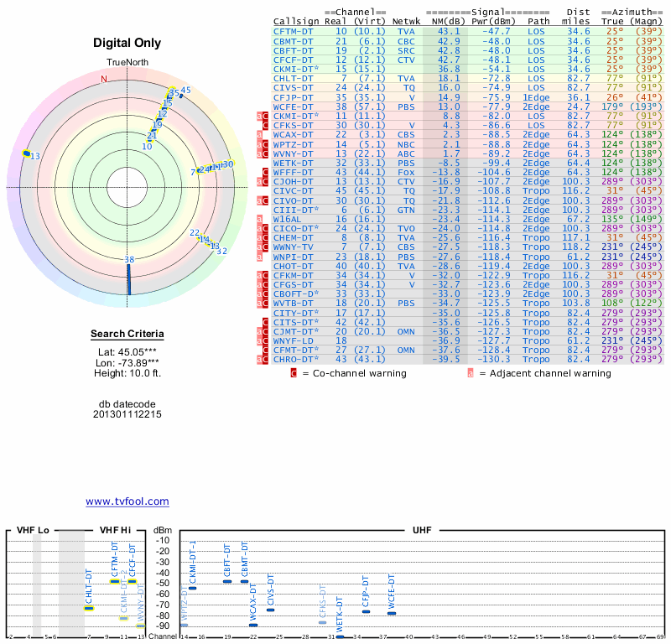Click the NM(dB) column header
The width and height of the screenshot is (671, 644).
[448, 22]
